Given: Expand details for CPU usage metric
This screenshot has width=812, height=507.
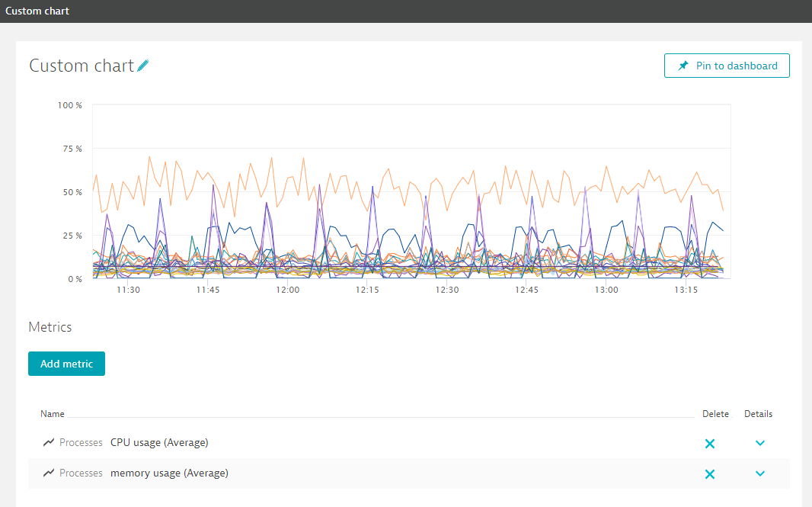Looking at the screenshot, I should tap(759, 443).
